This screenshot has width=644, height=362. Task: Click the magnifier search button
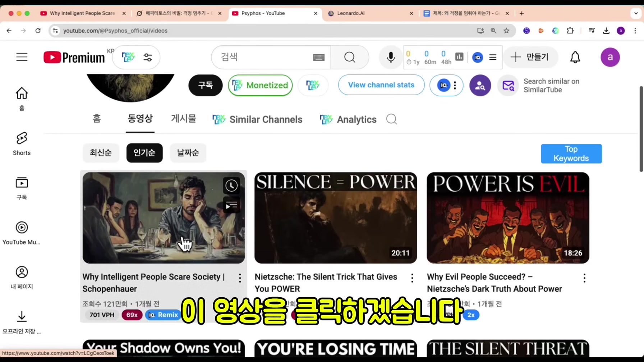tap(350, 57)
